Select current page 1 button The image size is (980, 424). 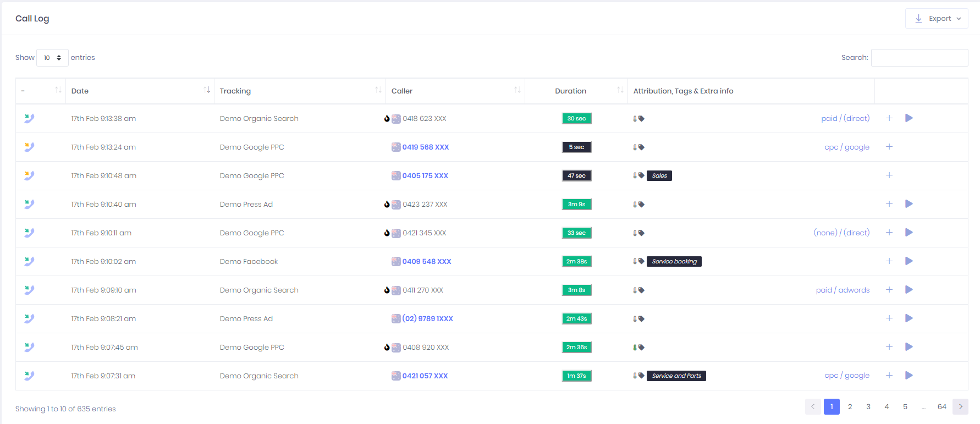click(x=832, y=406)
